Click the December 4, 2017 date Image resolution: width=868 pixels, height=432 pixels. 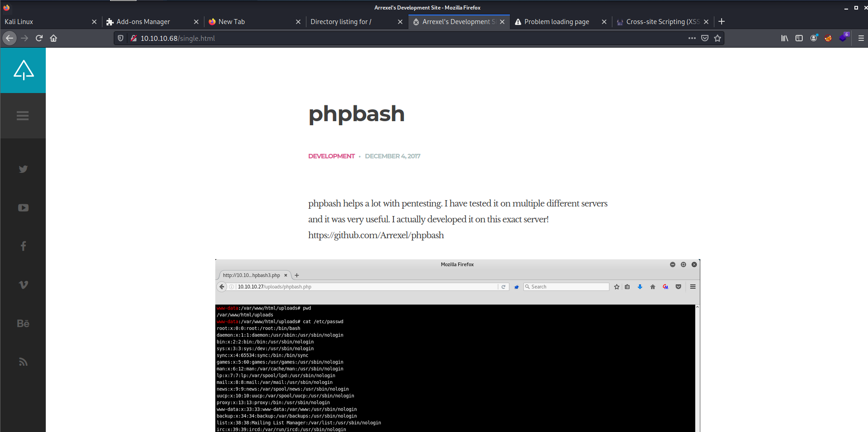pos(393,156)
